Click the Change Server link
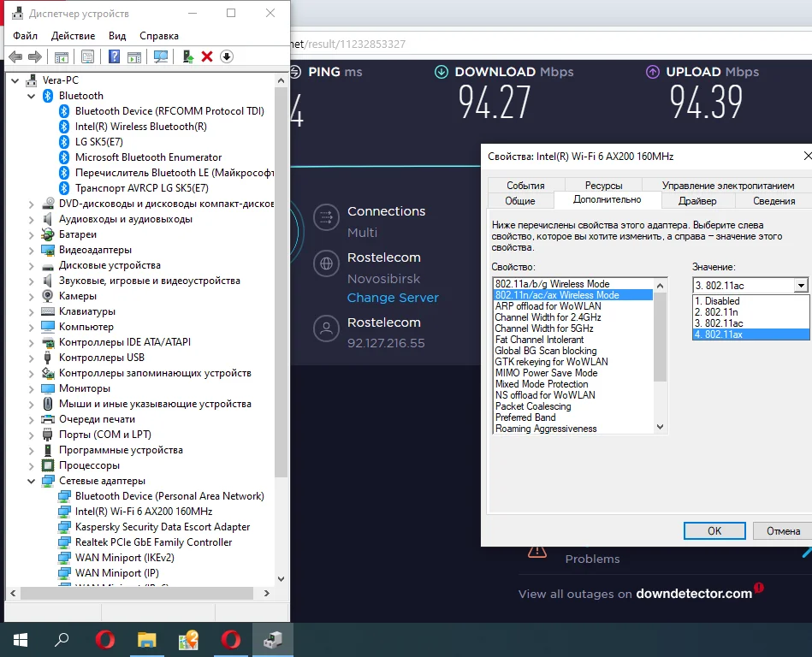This screenshot has width=812, height=657. pyautogui.click(x=393, y=298)
